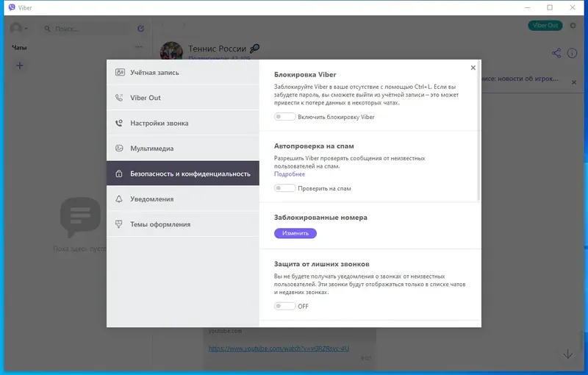Image resolution: width=588 pixels, height=375 pixels.
Task: Click the Теннис России channel avatar
Action: click(x=171, y=51)
